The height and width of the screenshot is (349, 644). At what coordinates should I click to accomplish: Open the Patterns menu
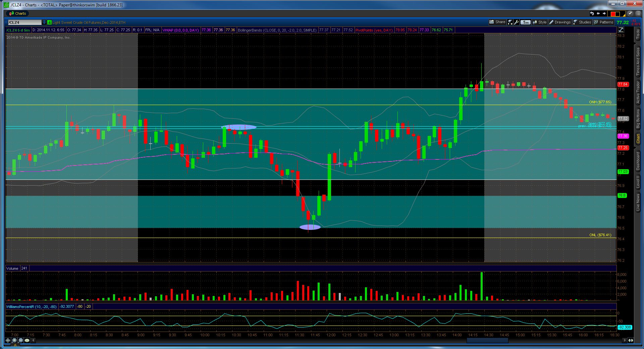click(x=603, y=22)
